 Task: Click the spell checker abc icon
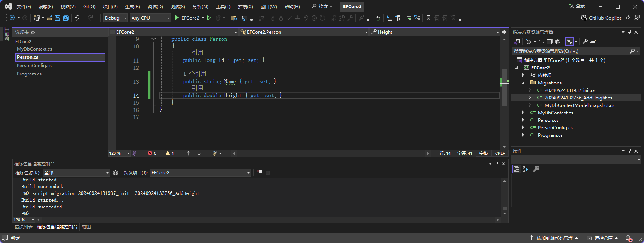(378, 18)
